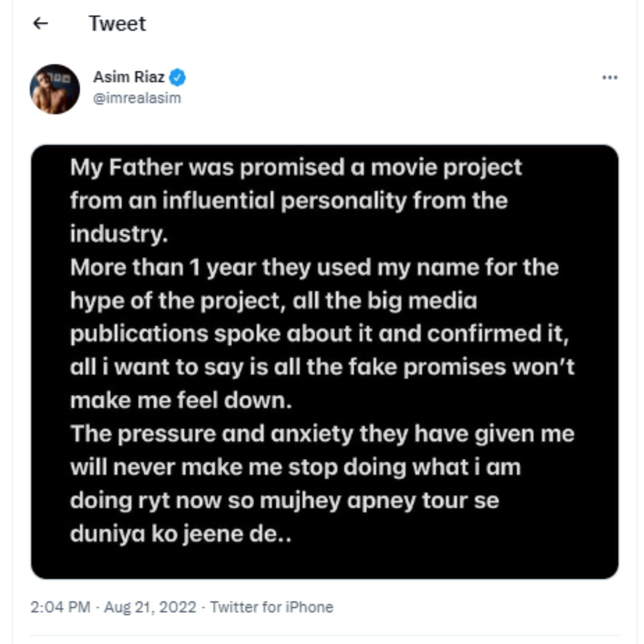
Task: Click the 'More than 1 year' line
Action: point(314,267)
